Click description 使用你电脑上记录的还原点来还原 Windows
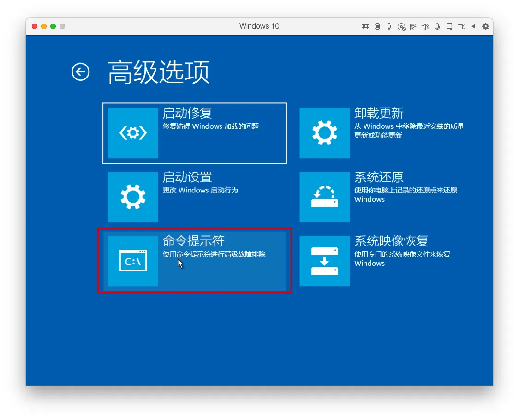Image resolution: width=519 pixels, height=420 pixels. point(406,195)
